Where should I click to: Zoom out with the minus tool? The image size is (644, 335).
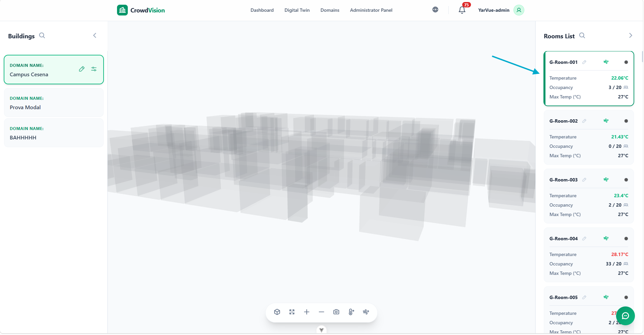[x=321, y=312]
